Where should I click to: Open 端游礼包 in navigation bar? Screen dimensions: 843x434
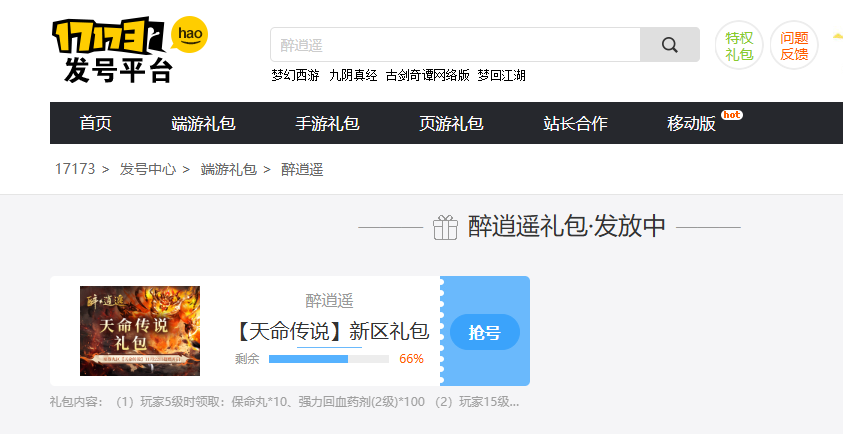pos(203,123)
